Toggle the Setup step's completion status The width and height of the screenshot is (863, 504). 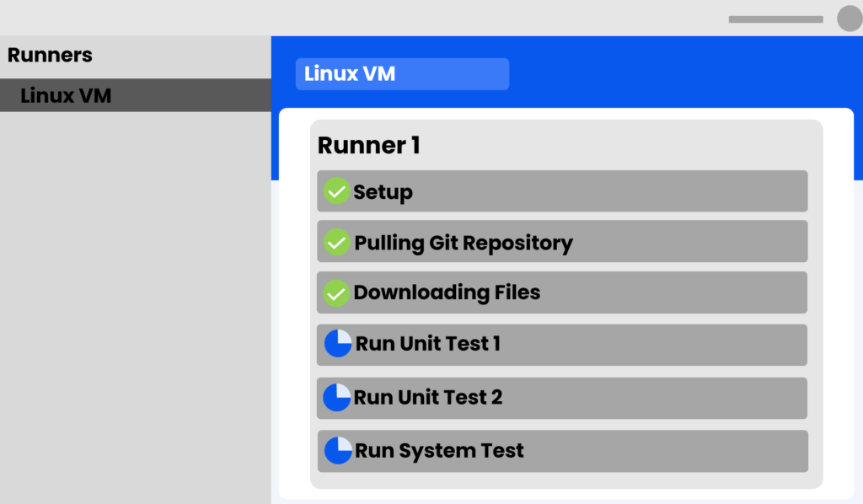click(x=337, y=191)
